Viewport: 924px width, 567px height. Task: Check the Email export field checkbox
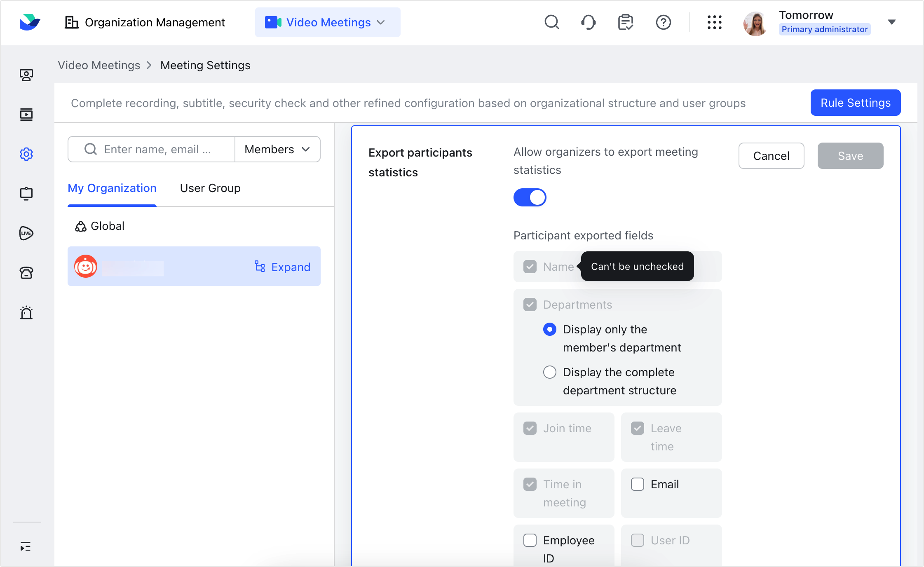[x=637, y=484]
